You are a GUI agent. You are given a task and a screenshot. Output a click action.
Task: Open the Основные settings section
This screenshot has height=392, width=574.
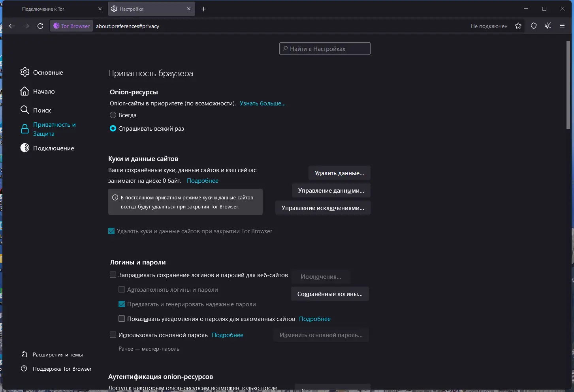tap(47, 72)
